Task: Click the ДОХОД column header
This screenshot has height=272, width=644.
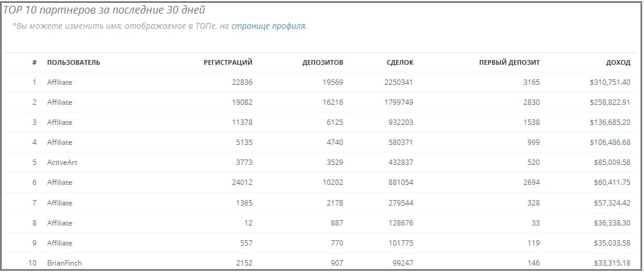Action: [618, 62]
